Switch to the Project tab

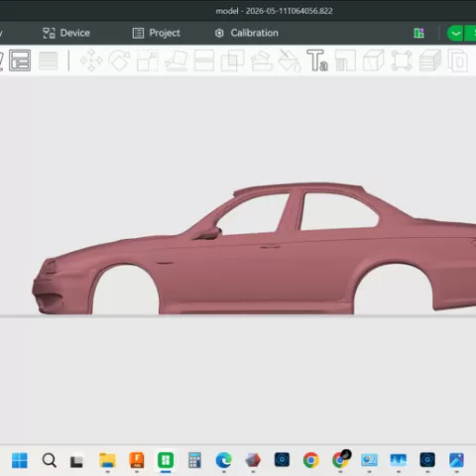point(157,33)
